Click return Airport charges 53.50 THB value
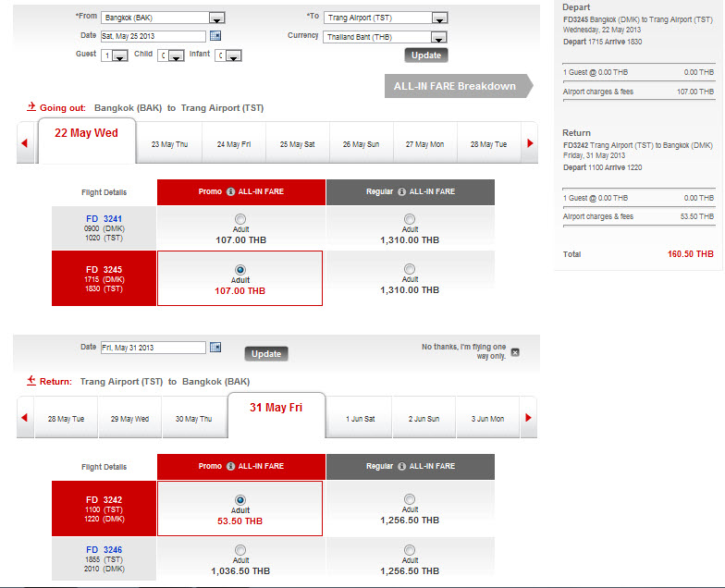725x588 pixels. click(x=697, y=216)
